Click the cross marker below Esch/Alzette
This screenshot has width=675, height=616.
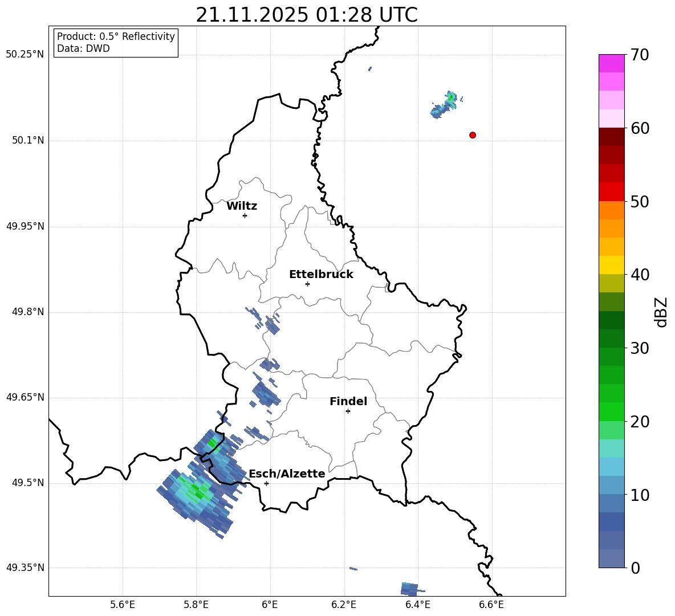(x=266, y=483)
